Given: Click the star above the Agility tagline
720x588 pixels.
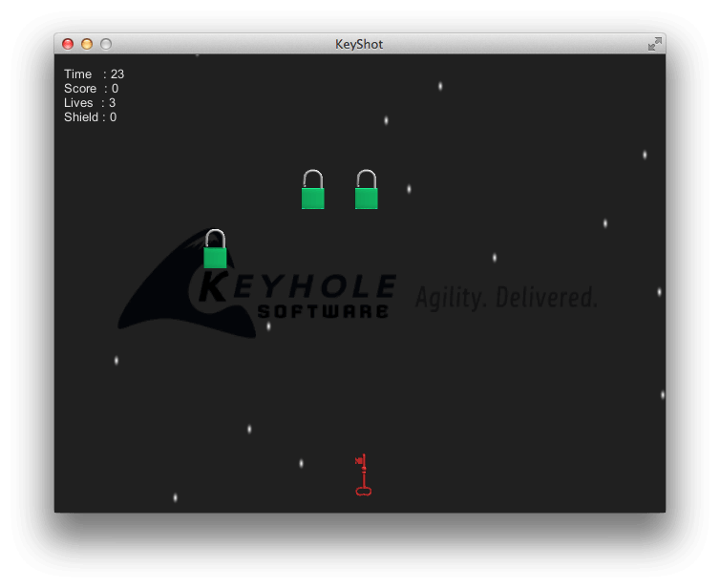Looking at the screenshot, I should click(x=495, y=257).
